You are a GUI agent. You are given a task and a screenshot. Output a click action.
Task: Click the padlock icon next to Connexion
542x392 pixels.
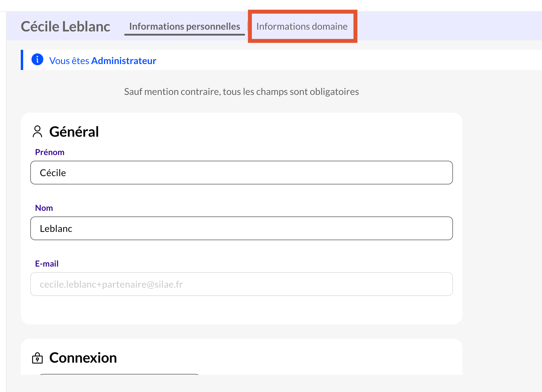[x=37, y=358]
